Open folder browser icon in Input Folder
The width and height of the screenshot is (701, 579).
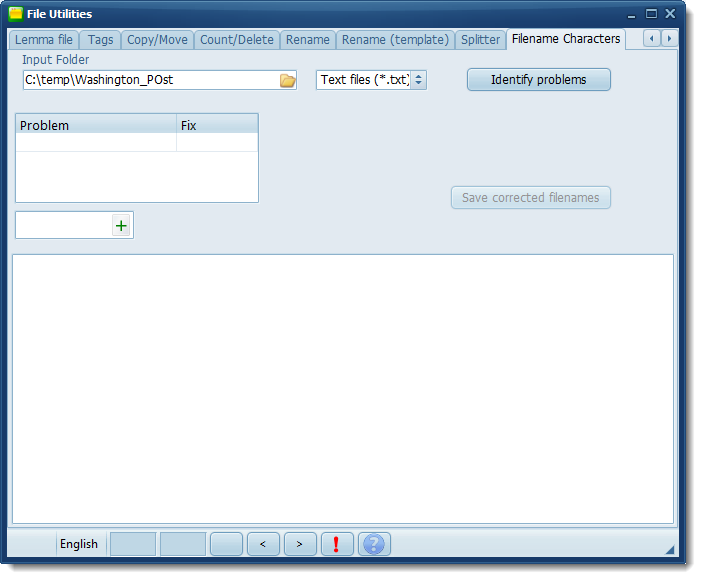[287, 80]
